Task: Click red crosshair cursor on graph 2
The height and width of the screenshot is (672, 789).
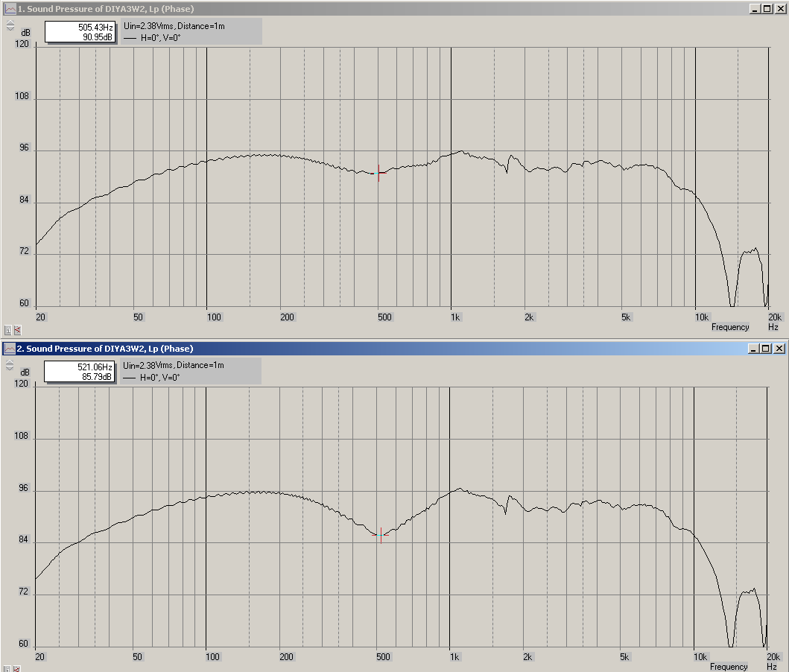Action: click(x=381, y=535)
